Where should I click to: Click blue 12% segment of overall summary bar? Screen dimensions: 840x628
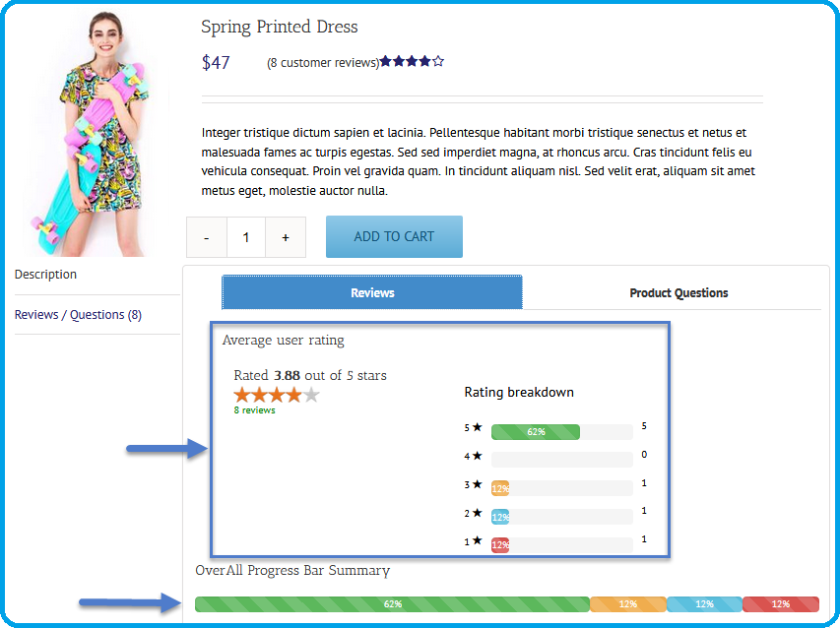704,604
